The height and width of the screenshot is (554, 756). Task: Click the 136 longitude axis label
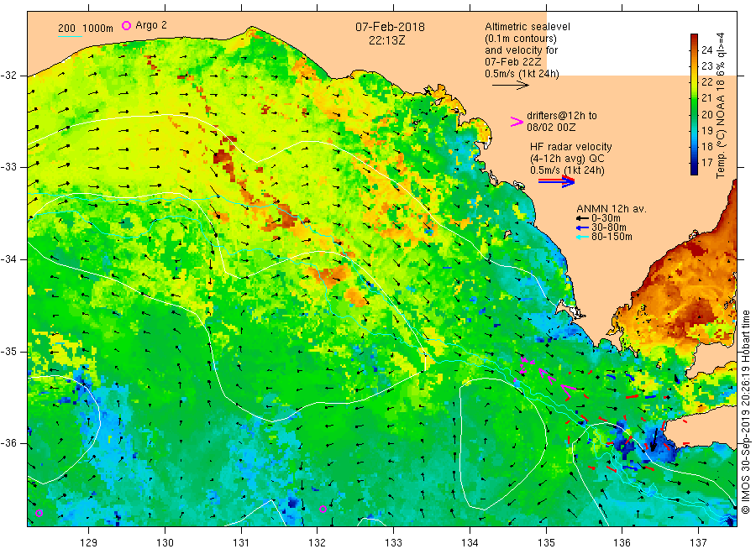pos(622,543)
